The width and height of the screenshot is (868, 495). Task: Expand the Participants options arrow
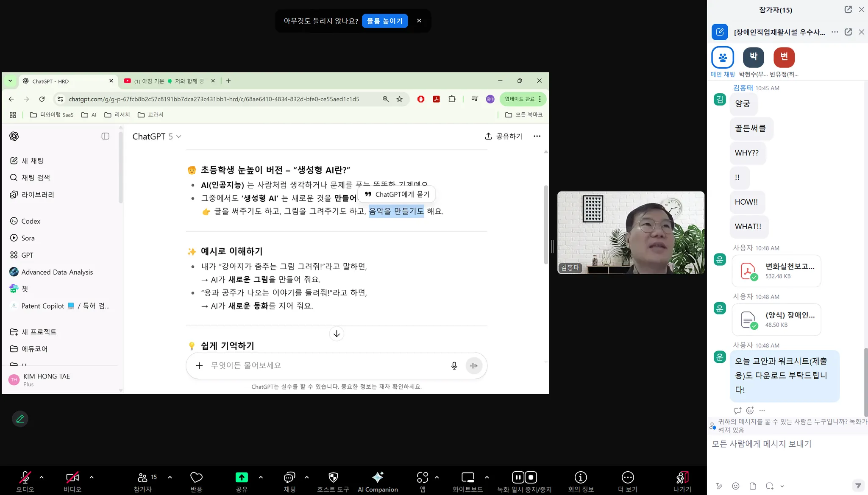click(x=170, y=477)
